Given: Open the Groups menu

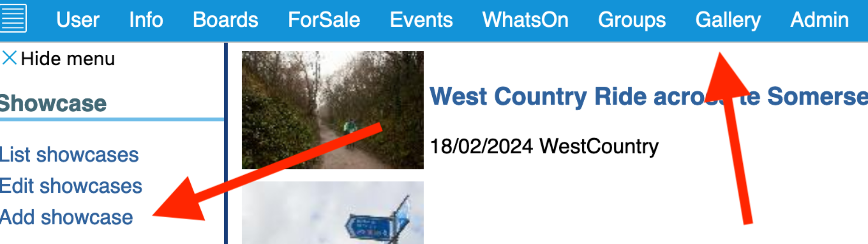Looking at the screenshot, I should pos(632,20).
